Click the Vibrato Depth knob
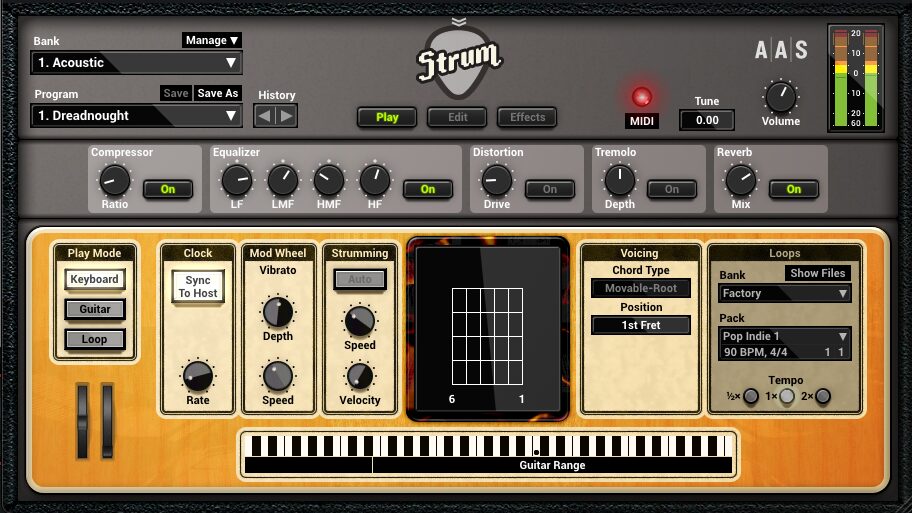The height and width of the screenshot is (513, 912). [x=278, y=312]
